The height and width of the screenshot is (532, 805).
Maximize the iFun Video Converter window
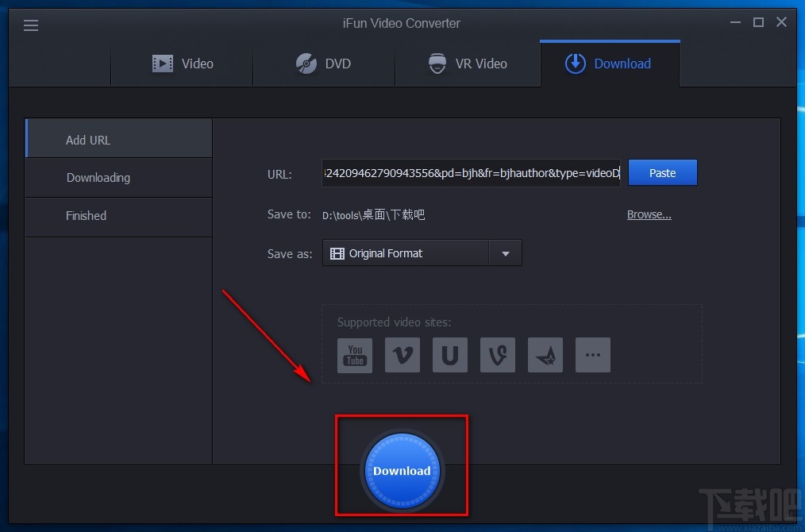tap(758, 22)
